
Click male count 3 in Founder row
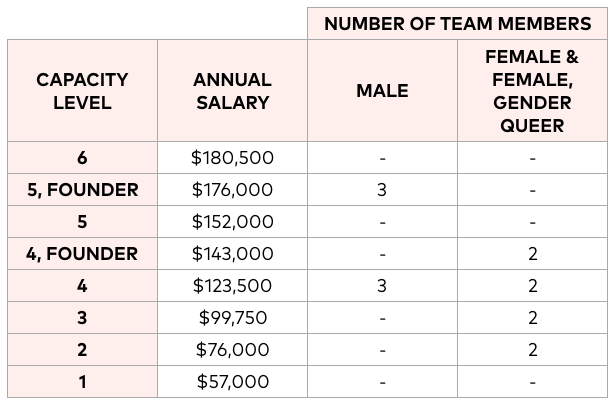[383, 190]
